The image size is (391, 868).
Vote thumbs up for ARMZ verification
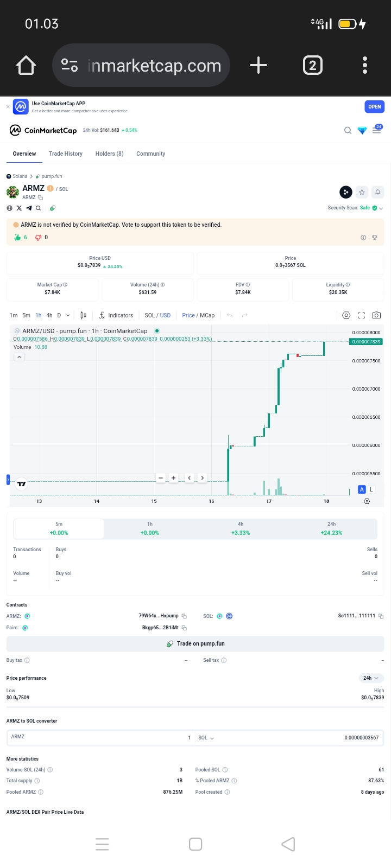18,237
